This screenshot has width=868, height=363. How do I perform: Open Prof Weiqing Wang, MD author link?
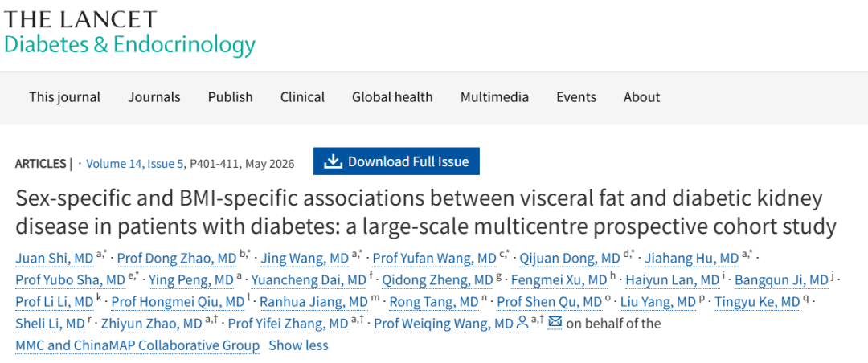point(444,324)
